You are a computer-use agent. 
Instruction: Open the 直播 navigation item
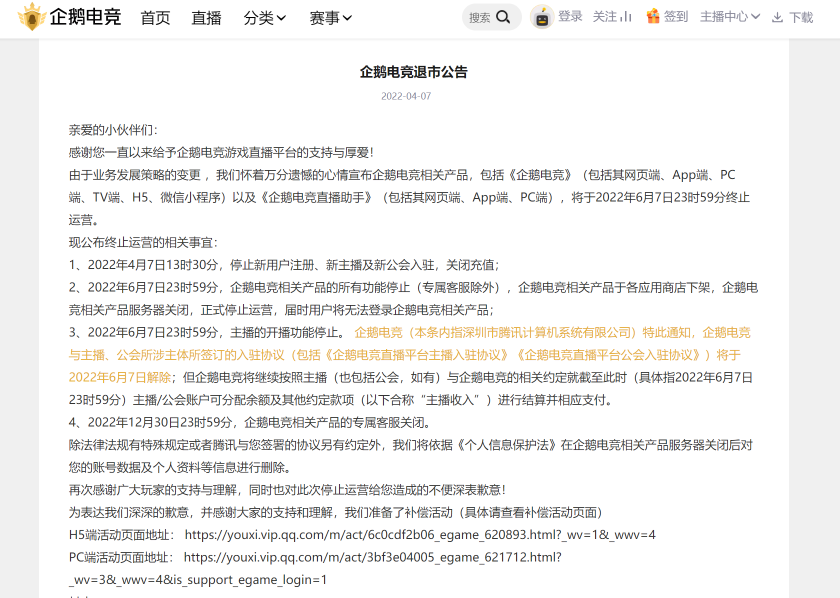pyautogui.click(x=206, y=18)
